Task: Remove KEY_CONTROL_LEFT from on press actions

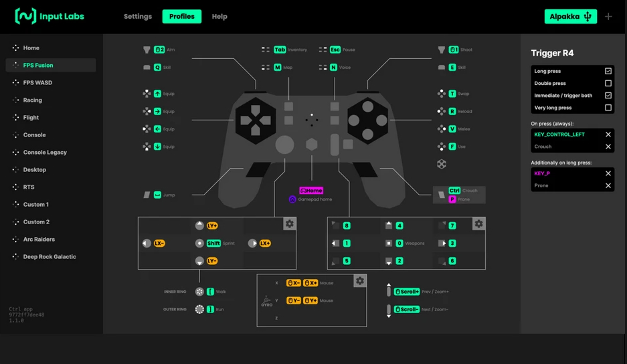Action: (608, 134)
